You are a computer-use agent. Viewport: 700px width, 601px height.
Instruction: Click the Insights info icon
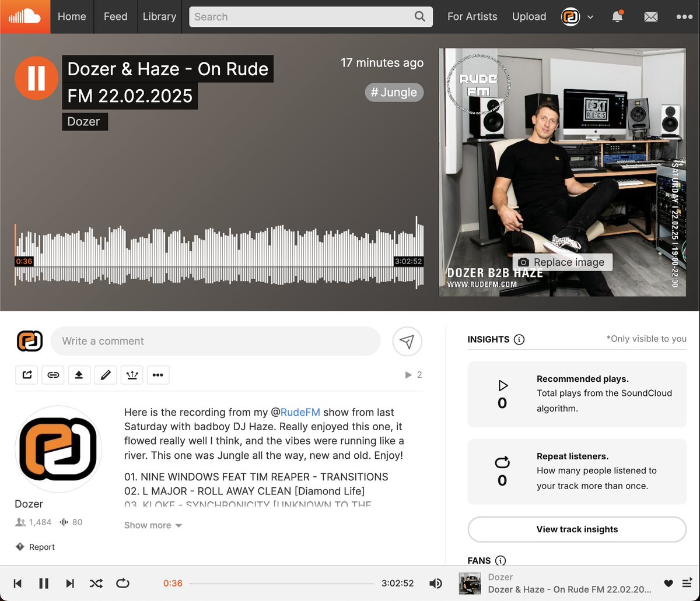click(x=519, y=339)
